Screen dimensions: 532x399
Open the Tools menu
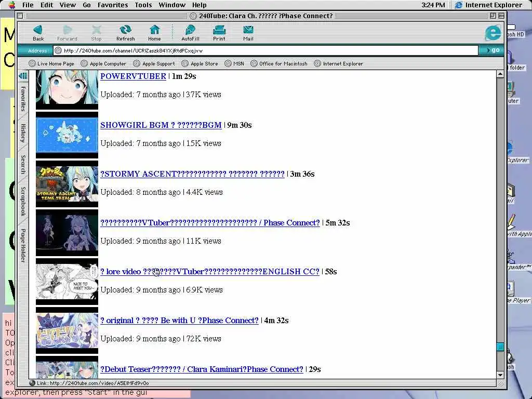click(143, 5)
